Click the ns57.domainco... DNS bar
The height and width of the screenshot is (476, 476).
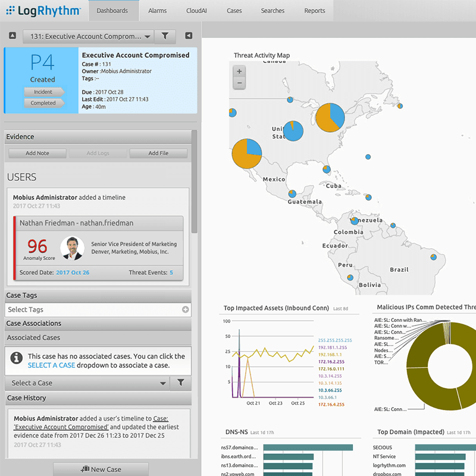[x=308, y=447]
